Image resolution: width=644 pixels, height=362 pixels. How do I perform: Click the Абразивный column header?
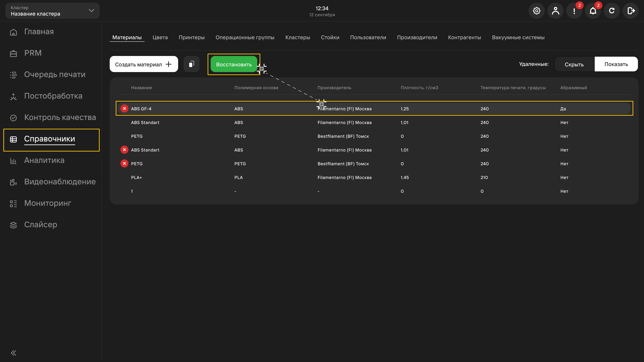click(574, 88)
